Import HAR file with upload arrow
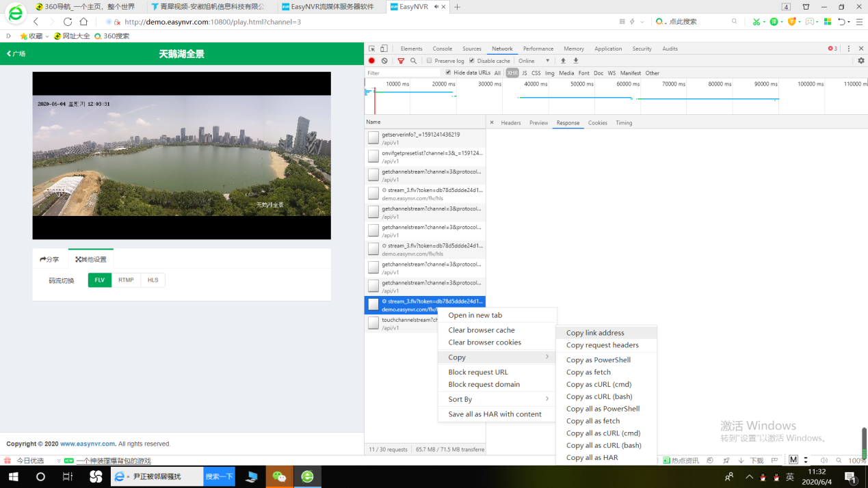This screenshot has width=868, height=488. coord(563,61)
